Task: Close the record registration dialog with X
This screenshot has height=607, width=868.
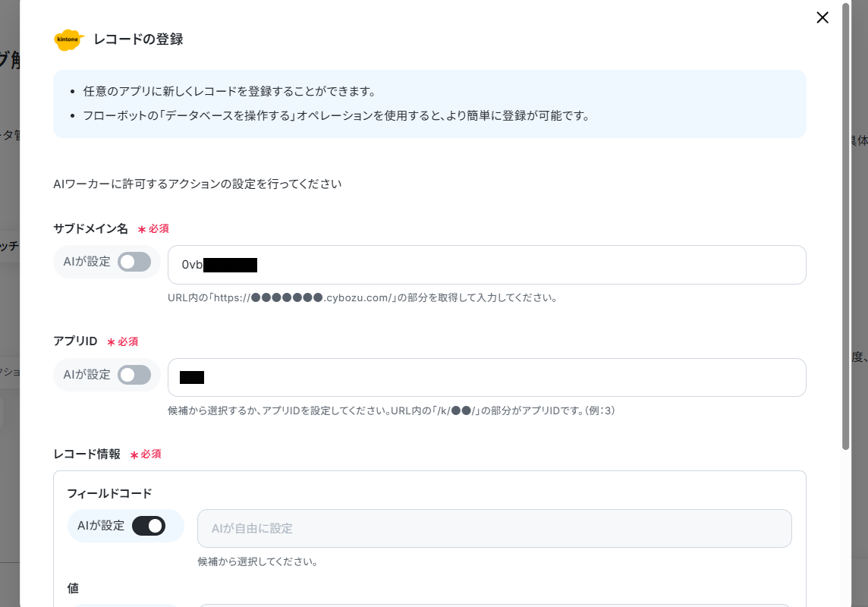Action: pos(822,17)
